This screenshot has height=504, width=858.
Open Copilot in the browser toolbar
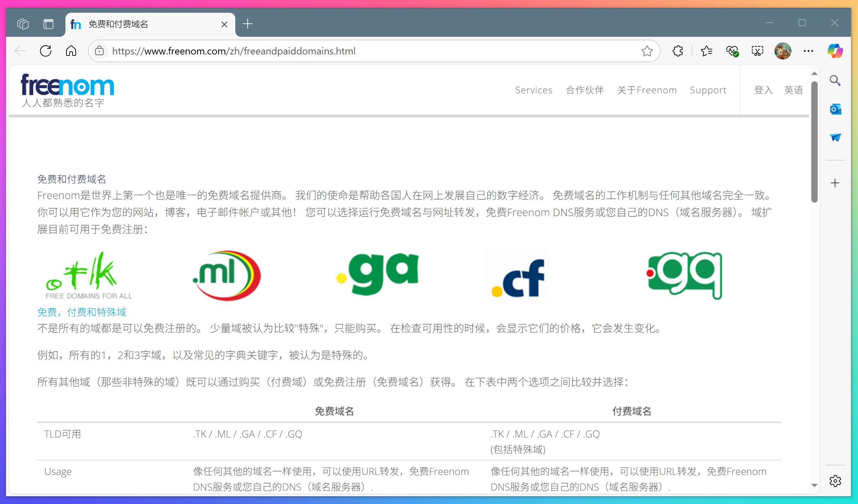point(835,51)
